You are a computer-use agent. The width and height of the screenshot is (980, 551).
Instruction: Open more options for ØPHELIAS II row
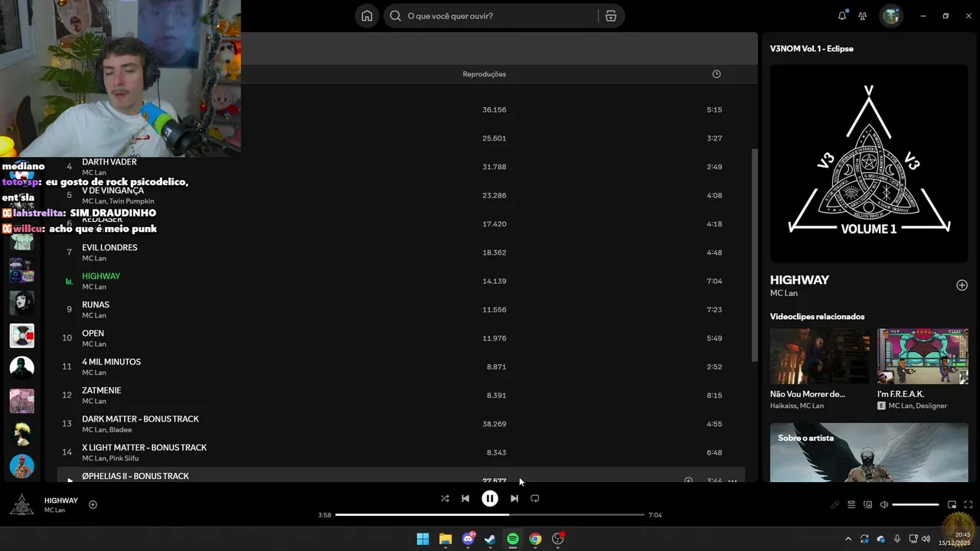tap(732, 481)
